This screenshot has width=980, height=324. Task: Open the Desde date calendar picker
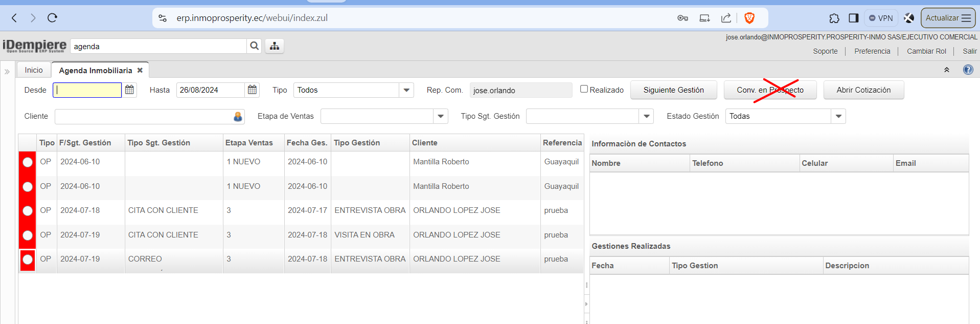click(130, 90)
